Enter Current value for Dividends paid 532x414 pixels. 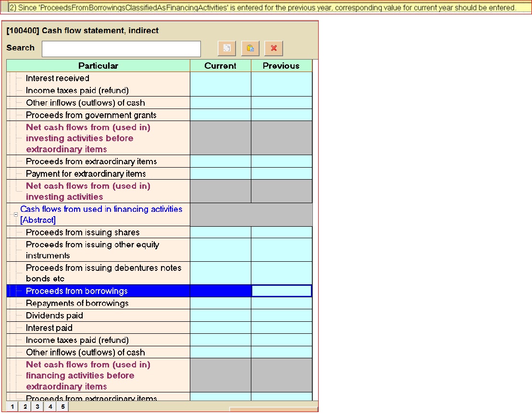pyautogui.click(x=221, y=316)
